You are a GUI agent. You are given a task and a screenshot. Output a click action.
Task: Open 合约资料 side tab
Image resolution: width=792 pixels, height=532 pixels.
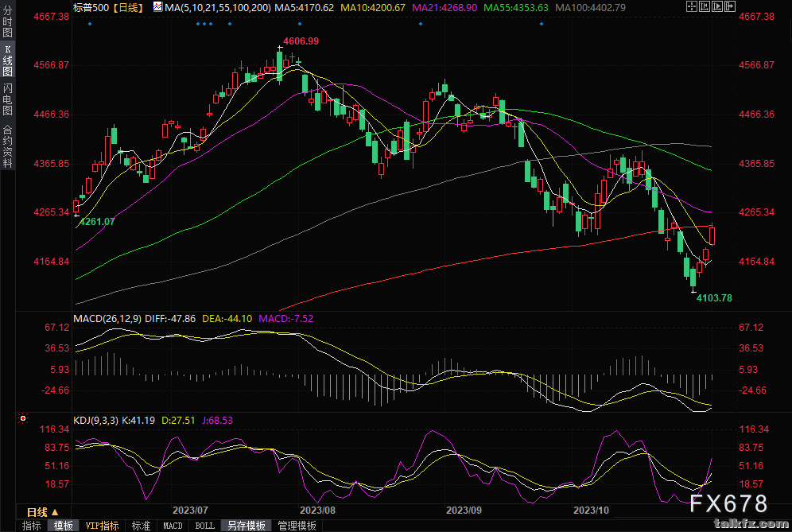(x=8, y=146)
